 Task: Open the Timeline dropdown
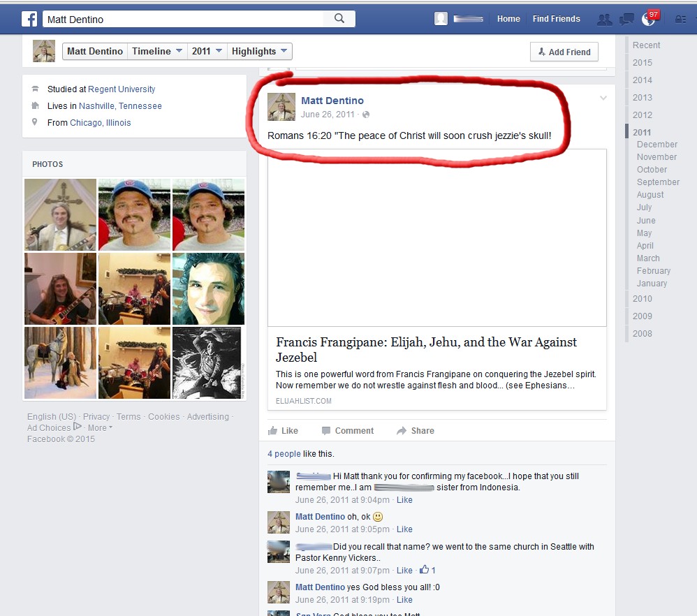pos(157,51)
